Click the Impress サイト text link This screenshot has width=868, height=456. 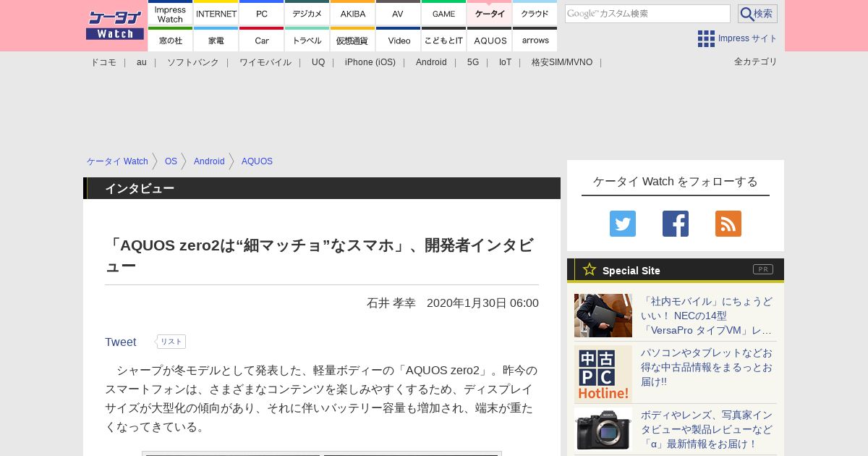[748, 38]
